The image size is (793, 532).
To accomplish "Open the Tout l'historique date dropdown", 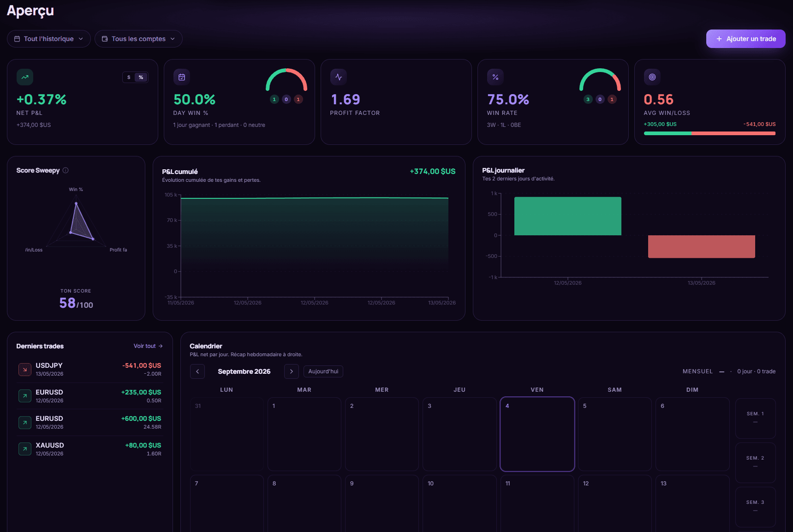I will [49, 39].
